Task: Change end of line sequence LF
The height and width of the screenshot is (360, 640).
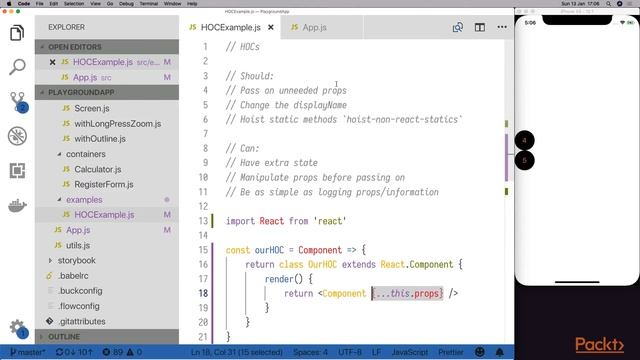Action: coord(376,352)
